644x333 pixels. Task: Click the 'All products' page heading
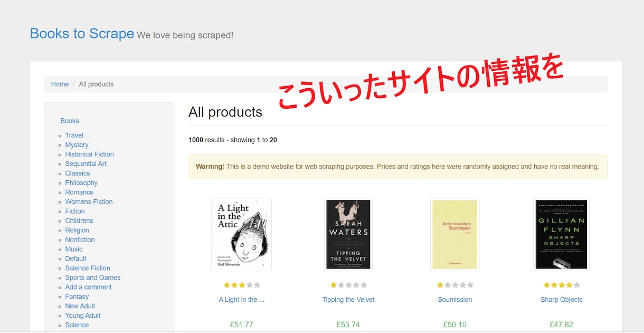(225, 112)
